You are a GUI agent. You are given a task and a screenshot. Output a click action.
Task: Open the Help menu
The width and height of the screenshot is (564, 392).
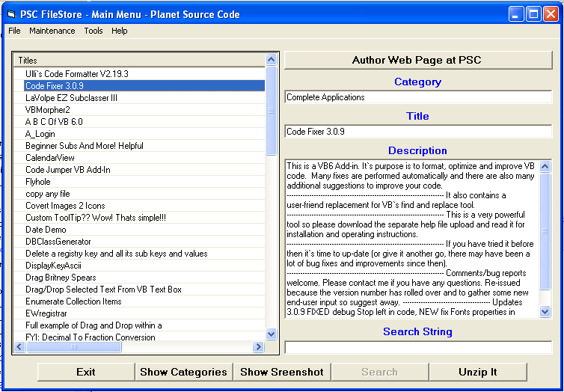coord(120,31)
